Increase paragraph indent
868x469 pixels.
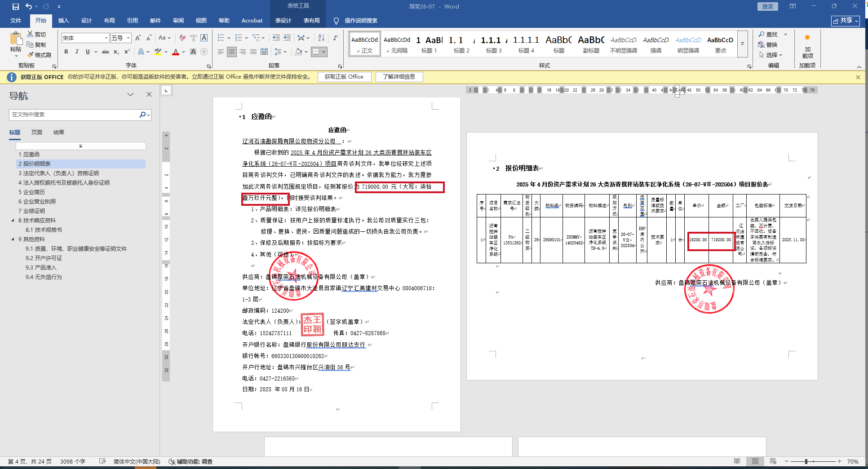287,38
